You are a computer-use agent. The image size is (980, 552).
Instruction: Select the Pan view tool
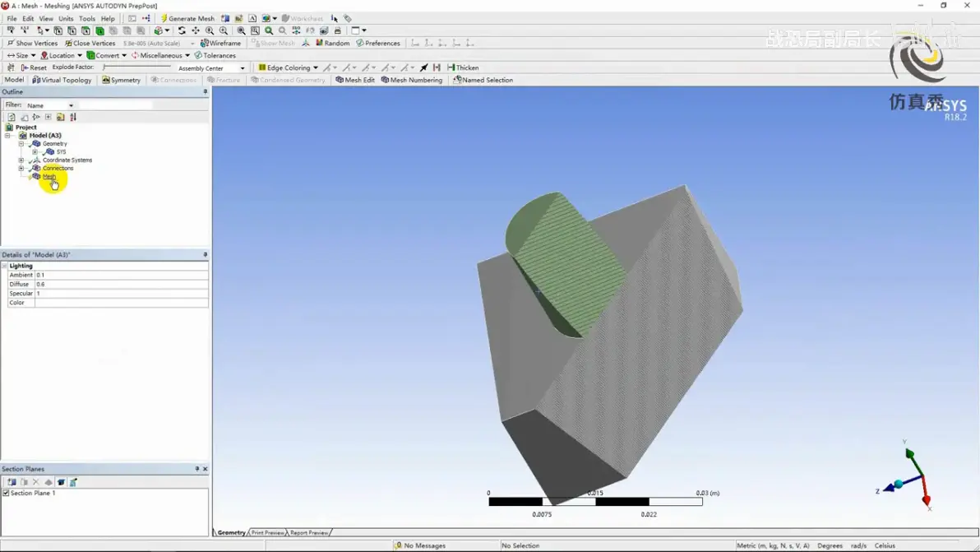[196, 30]
